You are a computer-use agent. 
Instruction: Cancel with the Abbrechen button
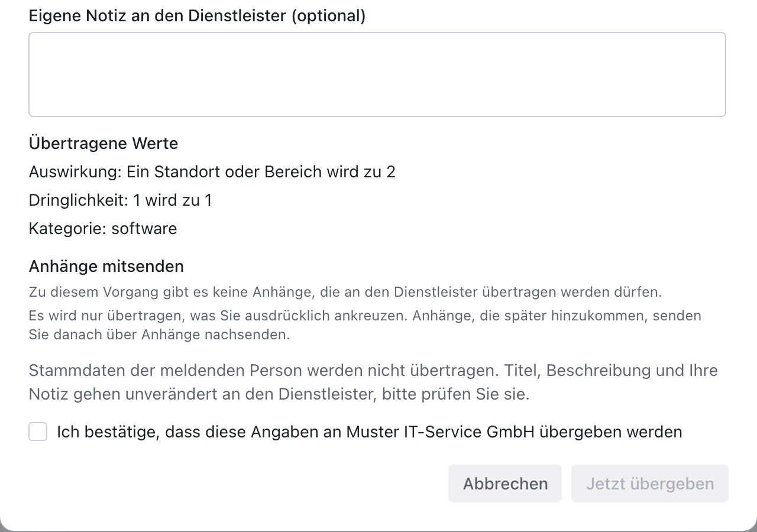[x=505, y=484]
